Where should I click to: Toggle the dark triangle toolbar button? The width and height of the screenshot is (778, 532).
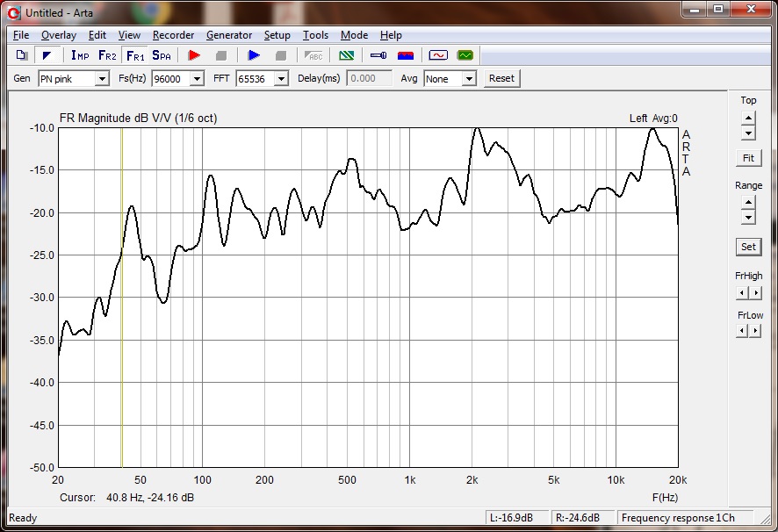[x=47, y=55]
